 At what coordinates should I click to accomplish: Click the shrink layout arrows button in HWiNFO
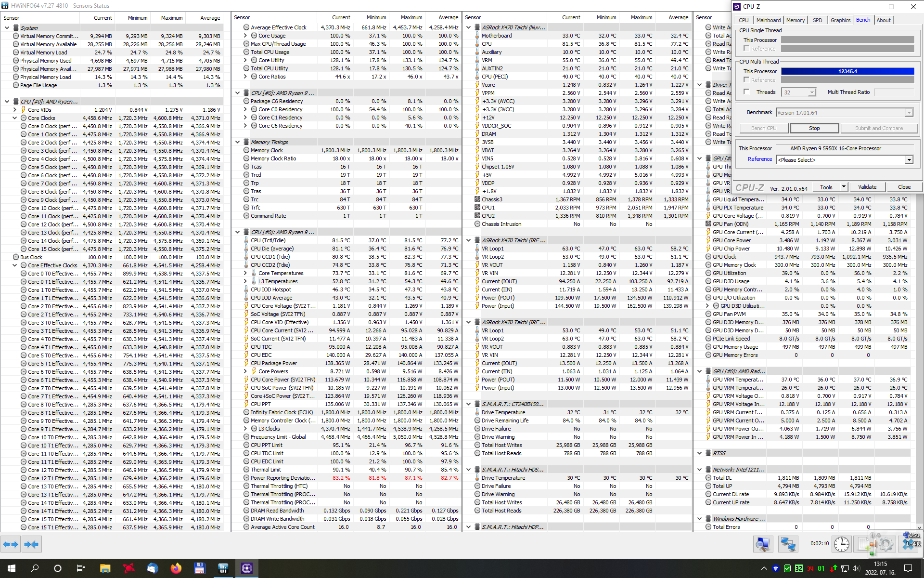31,544
